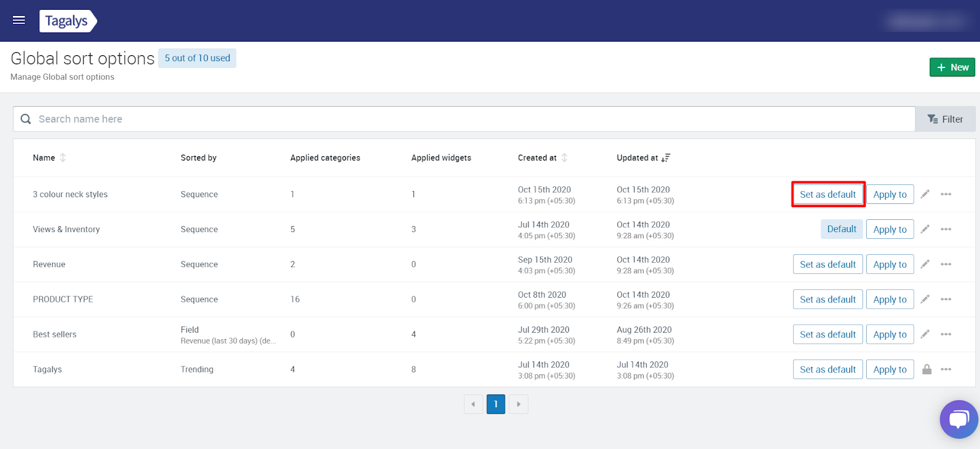Focus the Search name here field

point(464,119)
